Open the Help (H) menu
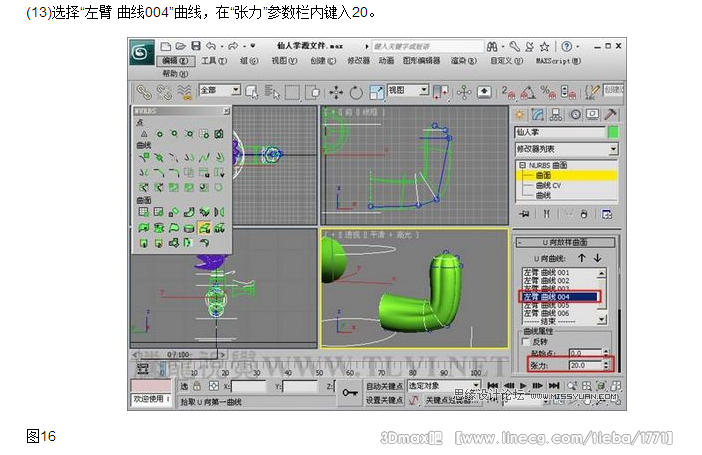The width and height of the screenshot is (702, 455). click(x=175, y=73)
